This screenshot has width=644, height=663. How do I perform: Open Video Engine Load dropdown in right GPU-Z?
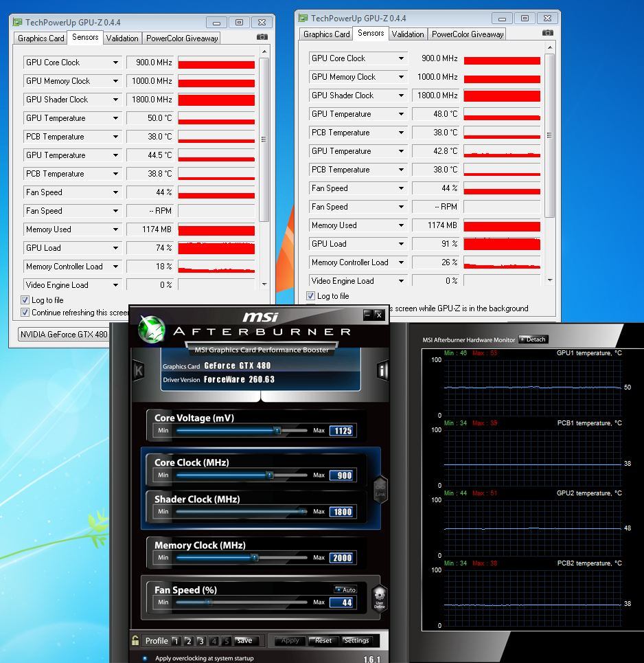(x=401, y=281)
